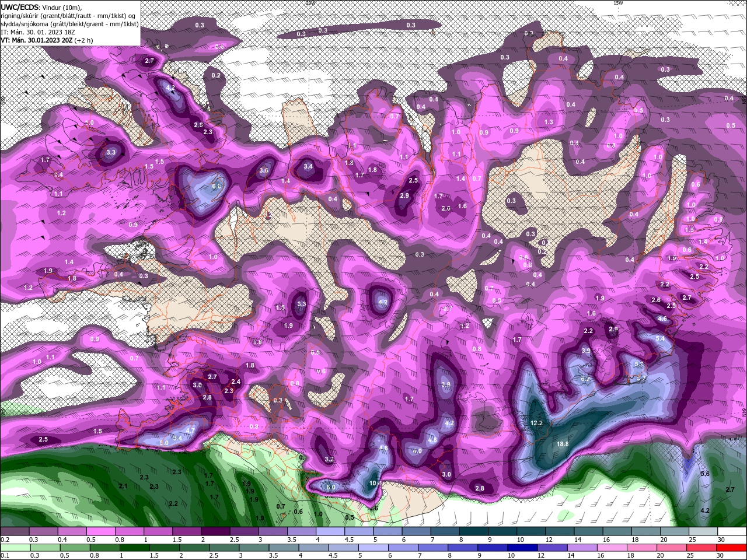Click the 15W longitude label
Screen dimensions: 747x560
[x=618, y=3]
